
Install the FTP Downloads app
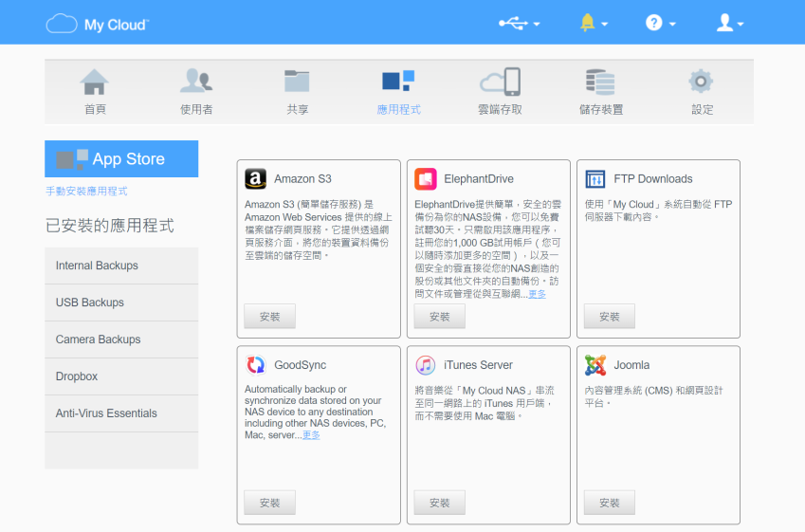[x=610, y=317]
